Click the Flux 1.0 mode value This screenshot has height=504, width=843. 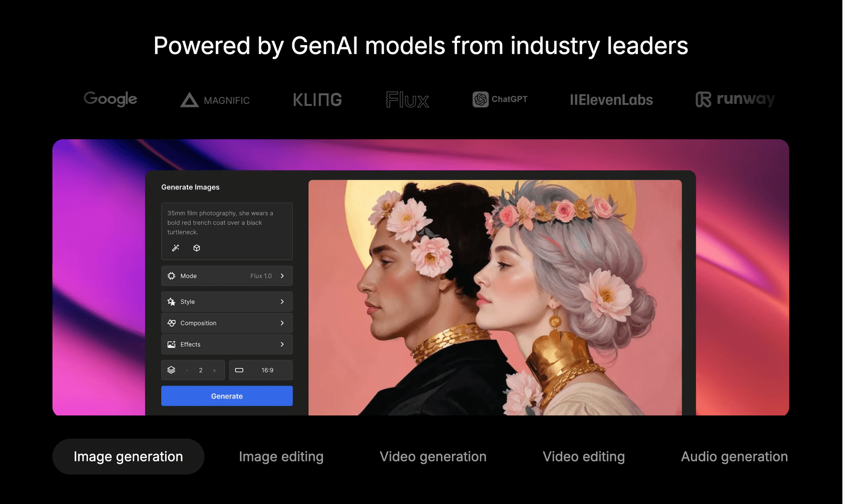(x=261, y=276)
